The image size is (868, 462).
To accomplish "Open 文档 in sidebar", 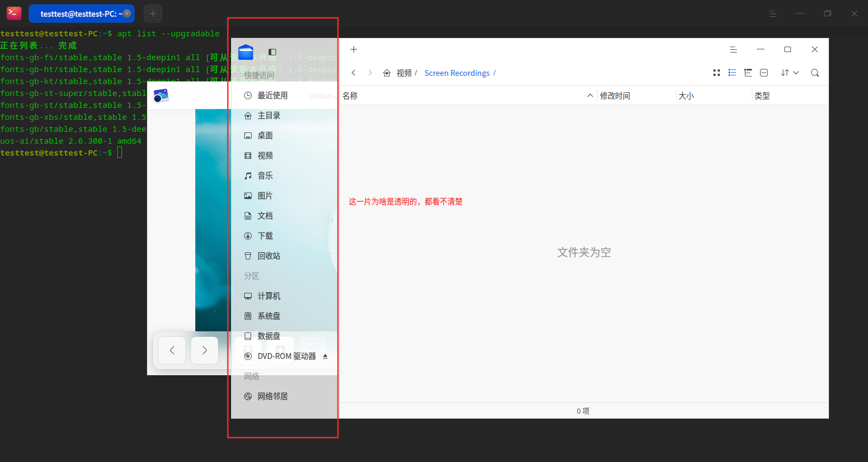I will 284,216.
